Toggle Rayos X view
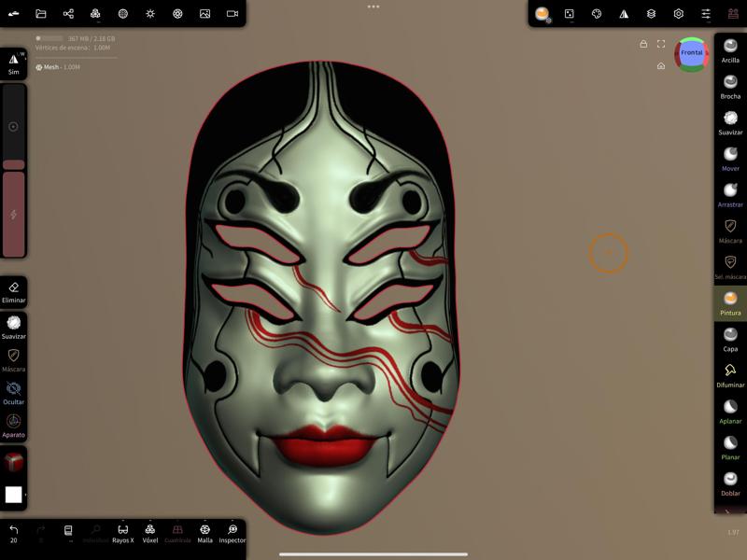747x560 pixels. pos(123,533)
